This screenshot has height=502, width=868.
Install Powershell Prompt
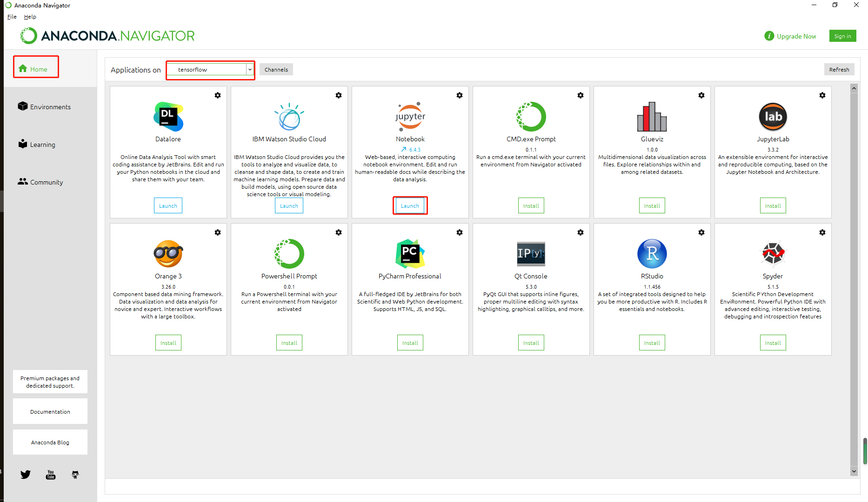[289, 343]
